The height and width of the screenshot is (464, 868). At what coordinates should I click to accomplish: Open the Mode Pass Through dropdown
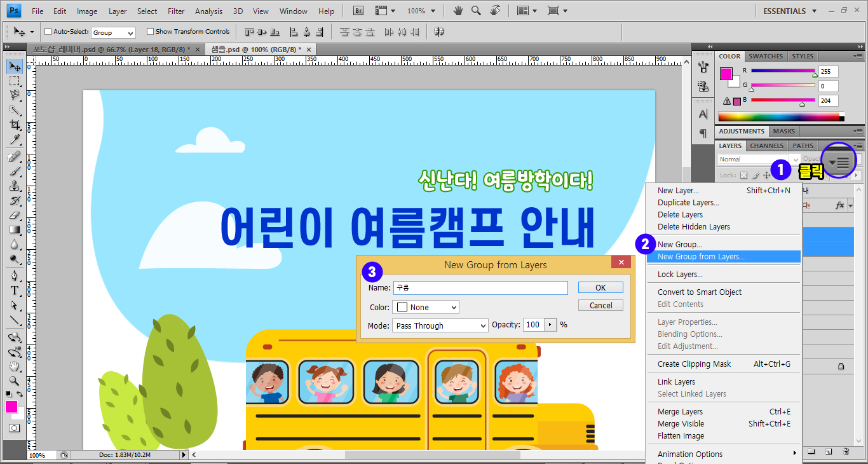click(440, 325)
